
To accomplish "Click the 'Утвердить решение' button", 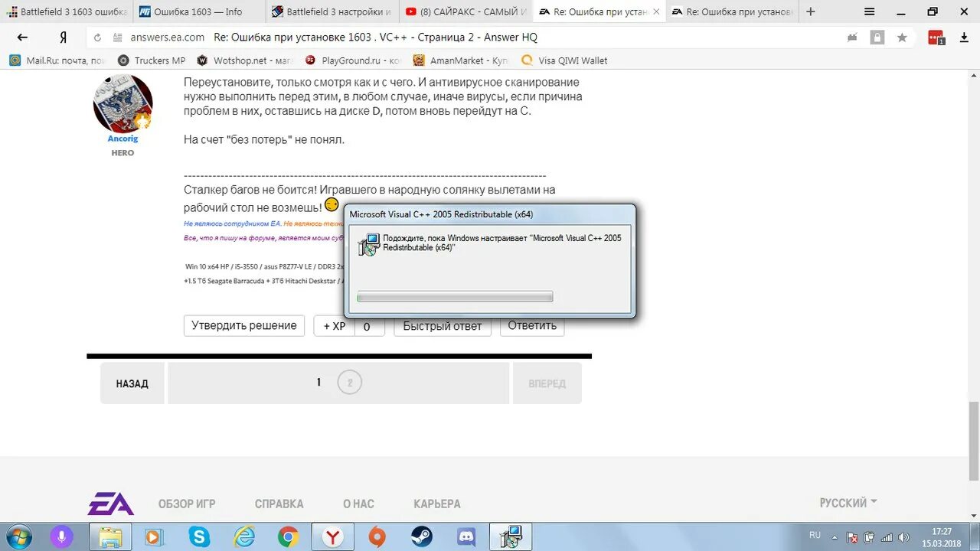I will click(x=244, y=325).
